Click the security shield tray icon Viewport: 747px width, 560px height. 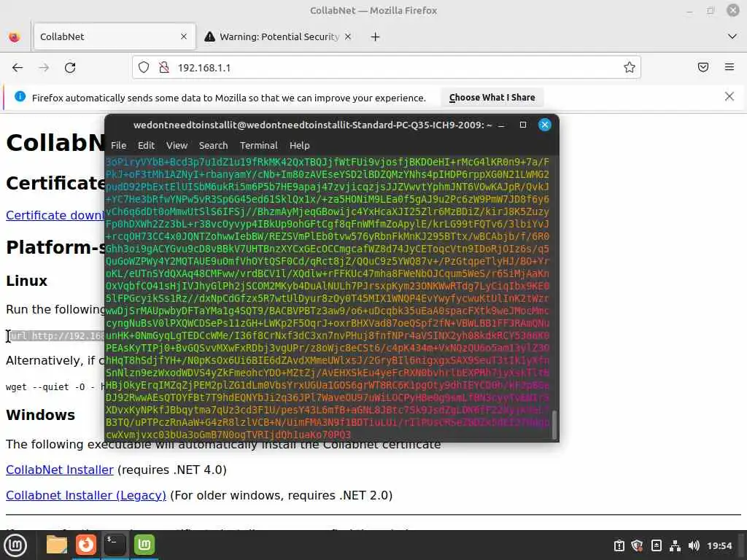637,545
